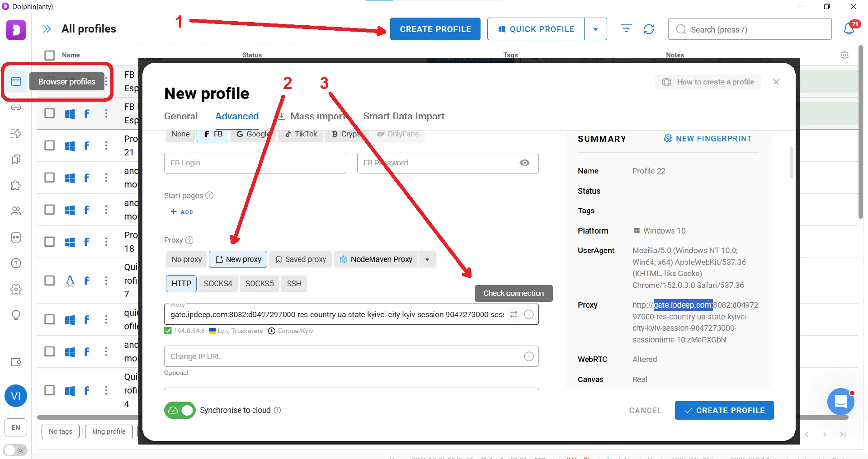Screen dimensions: 868x459
Task: Click the Dolphin Anty logo icon
Action: tap(16, 30)
